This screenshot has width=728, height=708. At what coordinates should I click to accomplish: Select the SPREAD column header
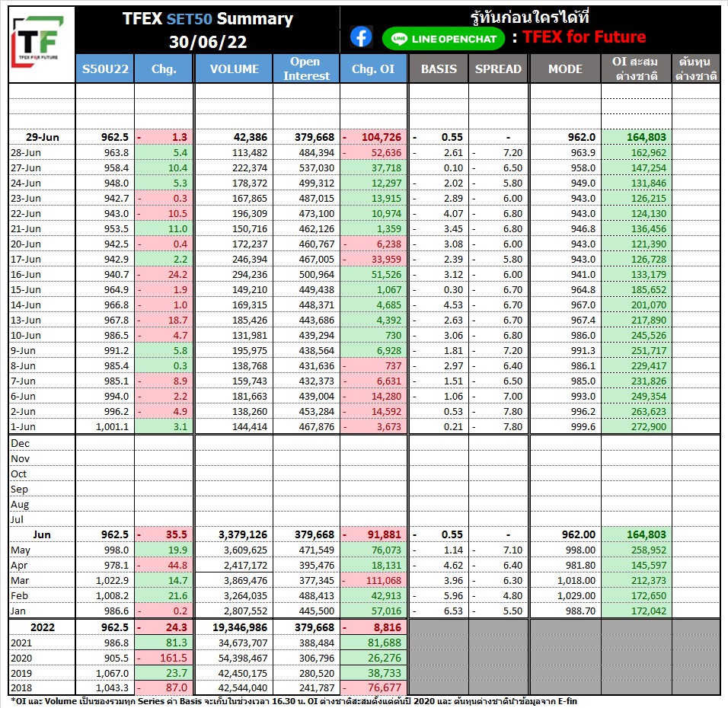498,69
